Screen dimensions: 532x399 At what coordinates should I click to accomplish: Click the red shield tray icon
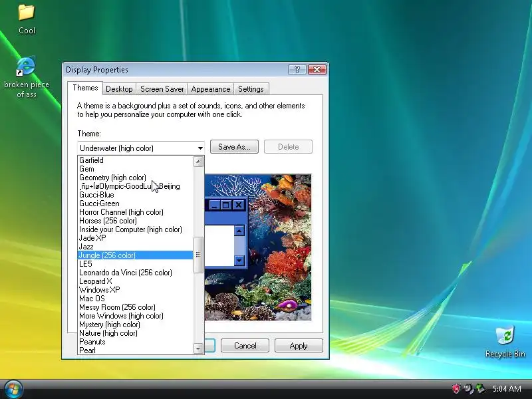[x=456, y=388]
